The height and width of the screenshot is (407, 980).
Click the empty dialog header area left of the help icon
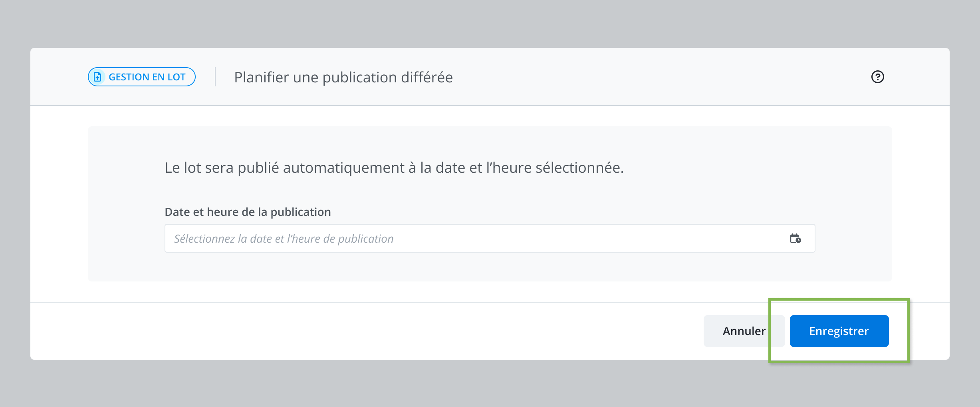659,77
